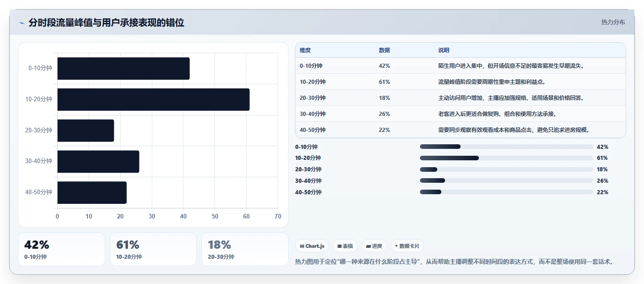The width and height of the screenshot is (644, 284).
Task: Click the chart title 分时段流量峰值与用户承接表现的错位
Action: pos(106,22)
